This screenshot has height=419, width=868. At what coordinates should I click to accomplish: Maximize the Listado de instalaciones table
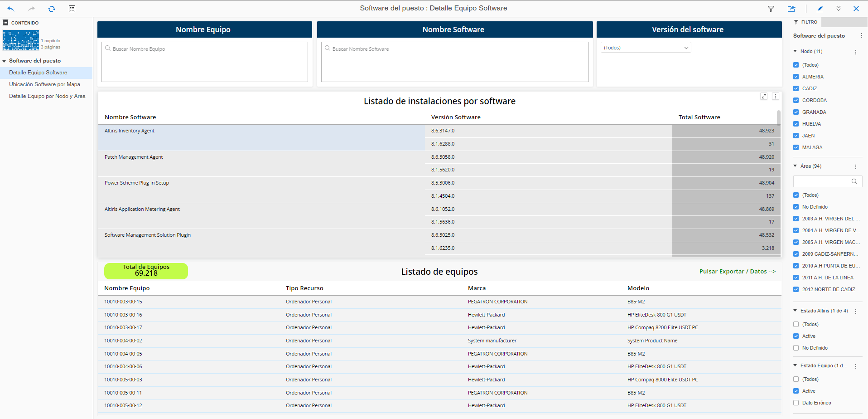pos(764,96)
